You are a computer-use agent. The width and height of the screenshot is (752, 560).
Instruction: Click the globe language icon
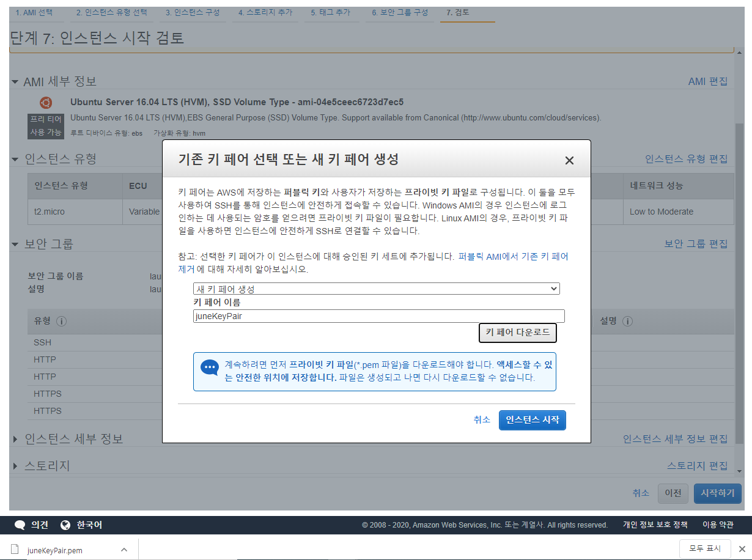tap(66, 525)
